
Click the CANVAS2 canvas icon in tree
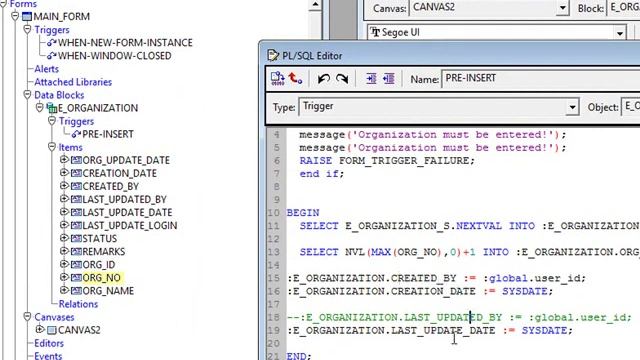[51, 330]
